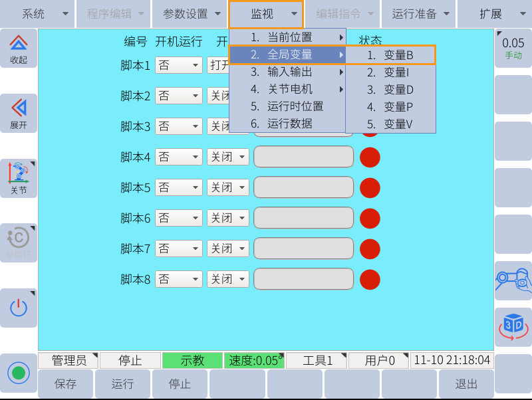Select the 关节 joint mode icon
The width and height of the screenshot is (532, 400).
click(19, 178)
